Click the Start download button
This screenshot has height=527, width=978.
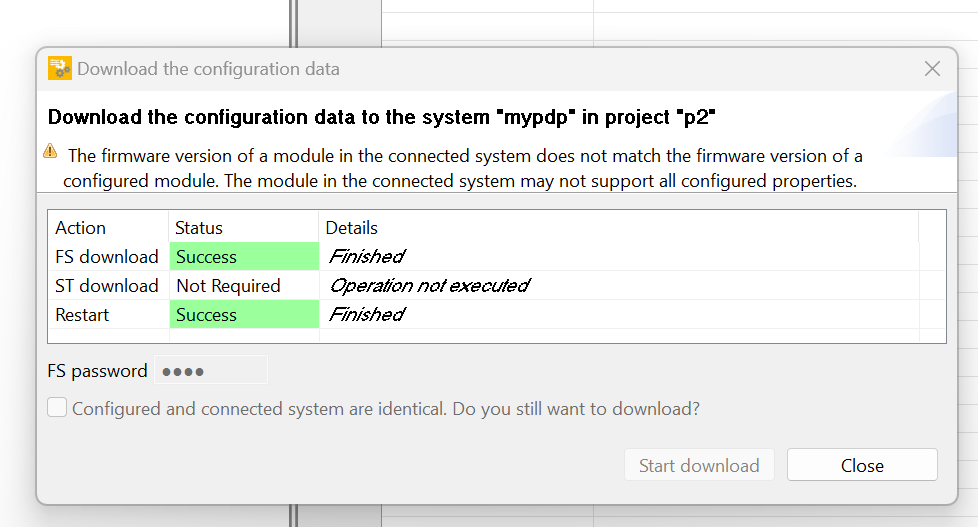point(699,465)
